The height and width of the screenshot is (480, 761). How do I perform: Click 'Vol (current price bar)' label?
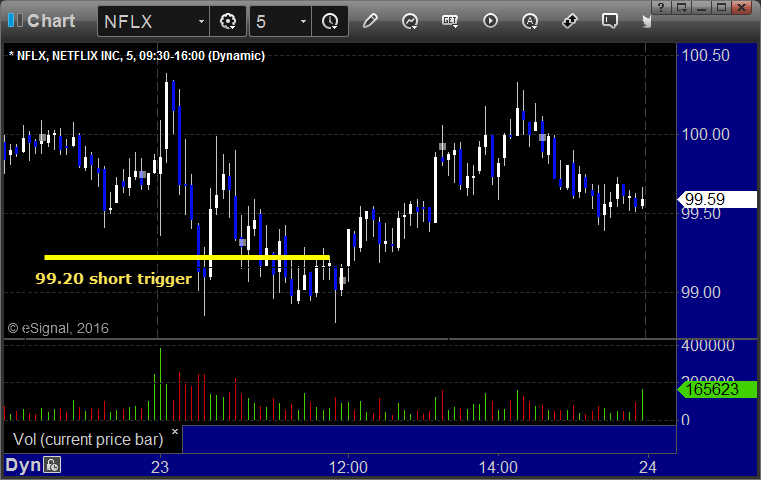(x=88, y=439)
